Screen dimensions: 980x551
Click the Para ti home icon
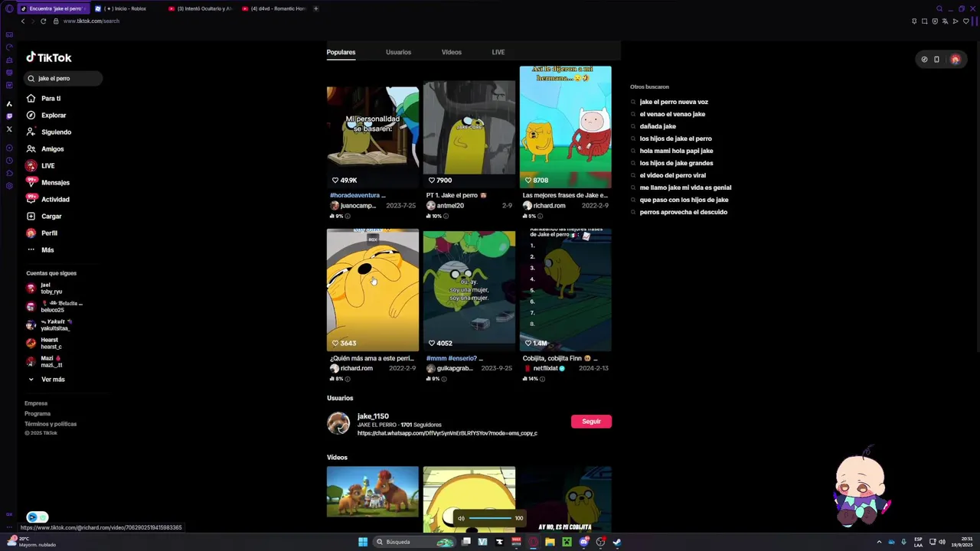(31, 98)
